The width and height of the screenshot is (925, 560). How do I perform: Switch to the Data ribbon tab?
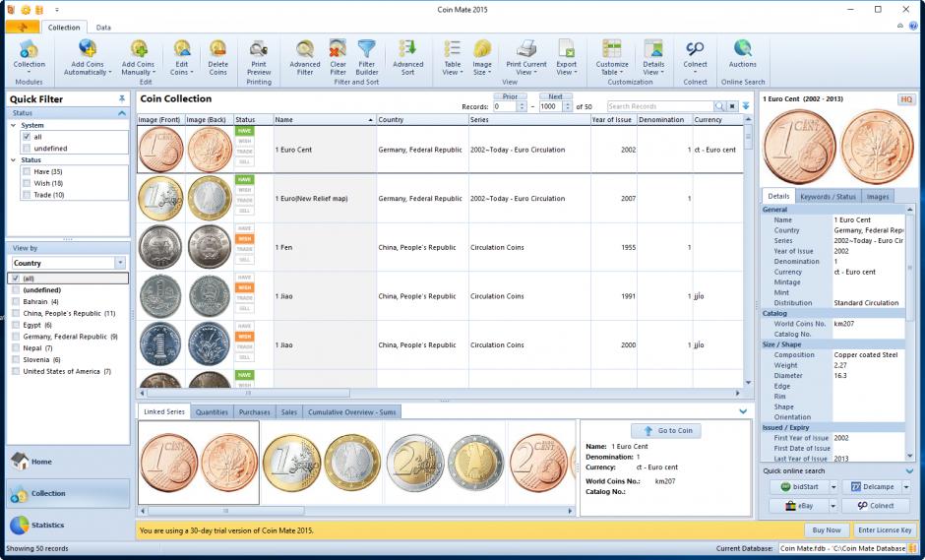(x=103, y=28)
